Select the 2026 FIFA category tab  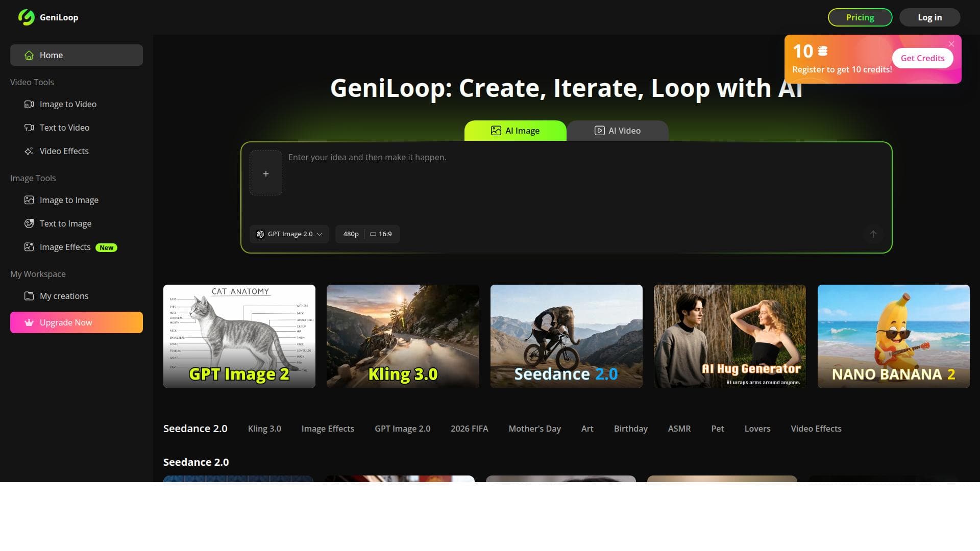coord(470,429)
